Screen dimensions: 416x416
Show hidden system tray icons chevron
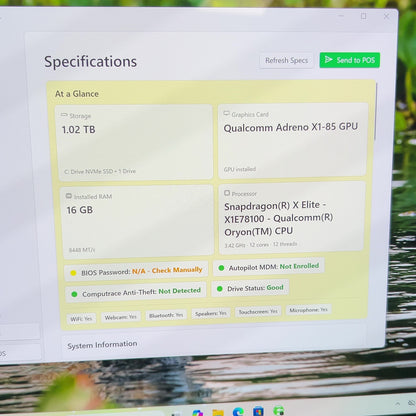click(x=398, y=404)
